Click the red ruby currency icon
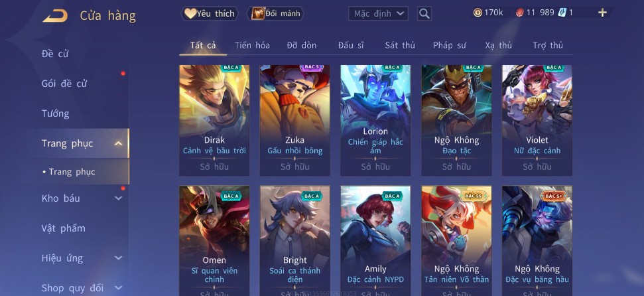 519,13
